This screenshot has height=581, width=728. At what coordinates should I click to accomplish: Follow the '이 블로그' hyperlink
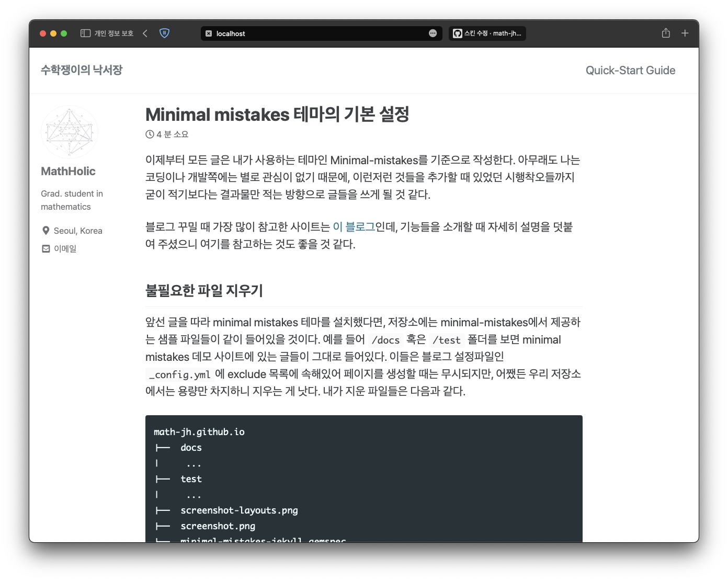[x=354, y=227]
